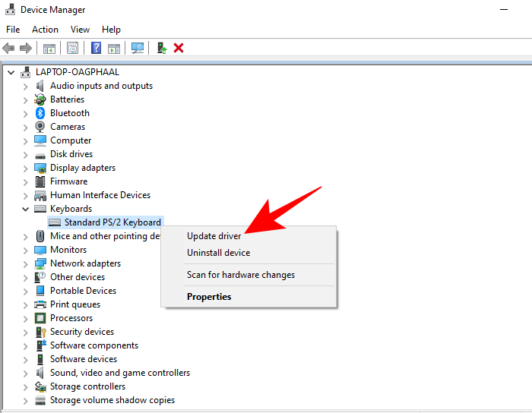The image size is (532, 413).
Task: Select the Storage controllers label
Action: coord(88,386)
